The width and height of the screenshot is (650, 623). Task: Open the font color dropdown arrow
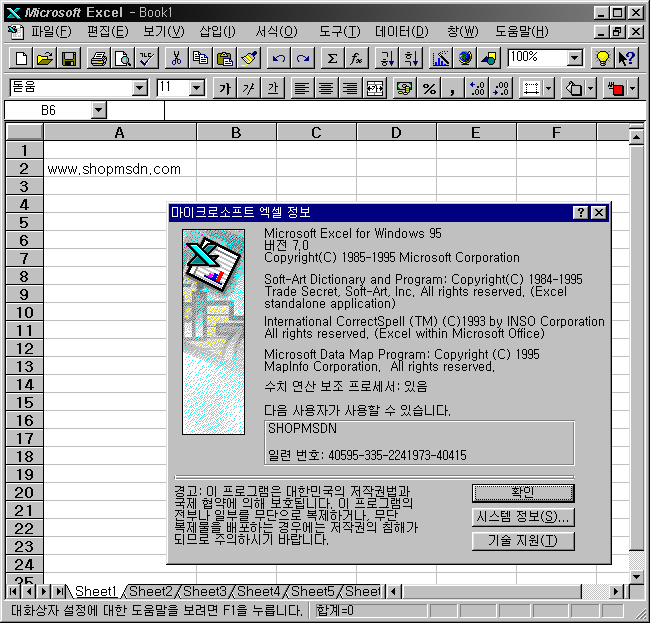tap(633, 88)
